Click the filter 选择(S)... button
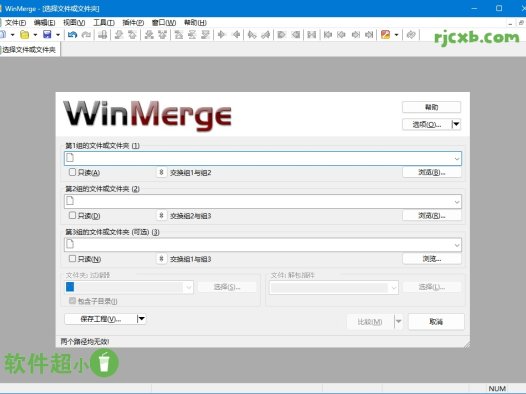Viewport: 526px width, 394px height. coord(227,287)
